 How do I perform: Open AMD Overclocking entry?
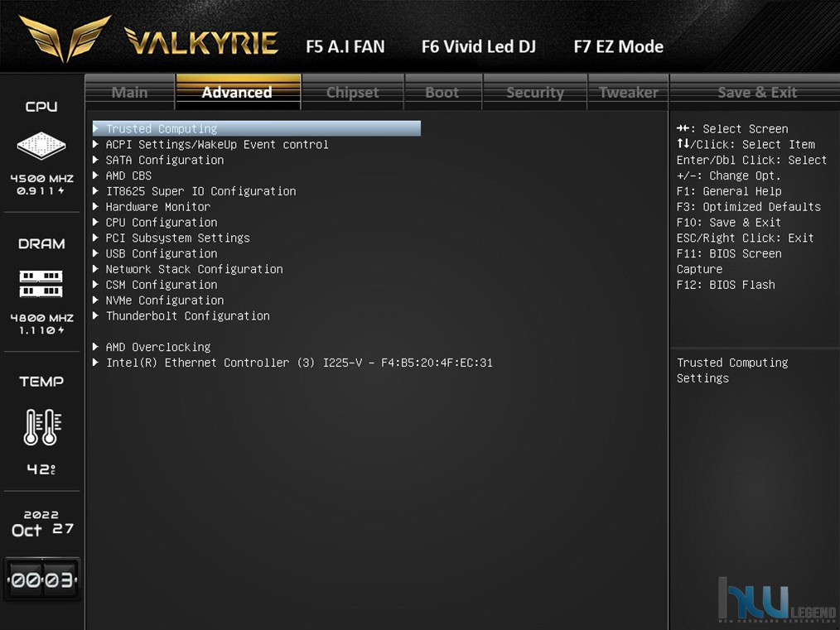click(x=158, y=347)
